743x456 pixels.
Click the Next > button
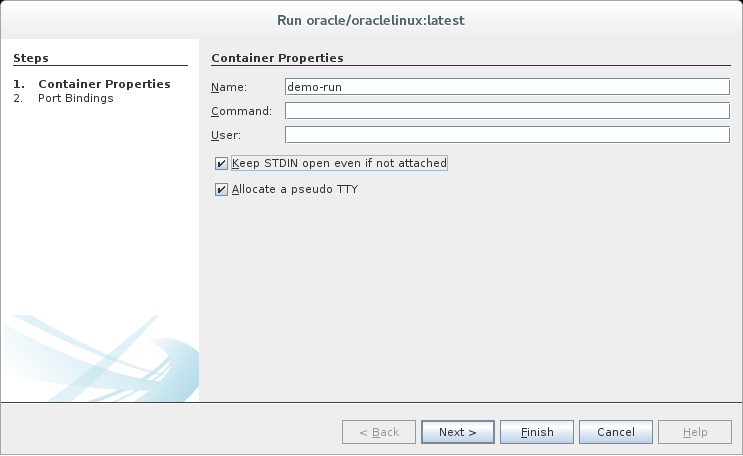click(458, 432)
